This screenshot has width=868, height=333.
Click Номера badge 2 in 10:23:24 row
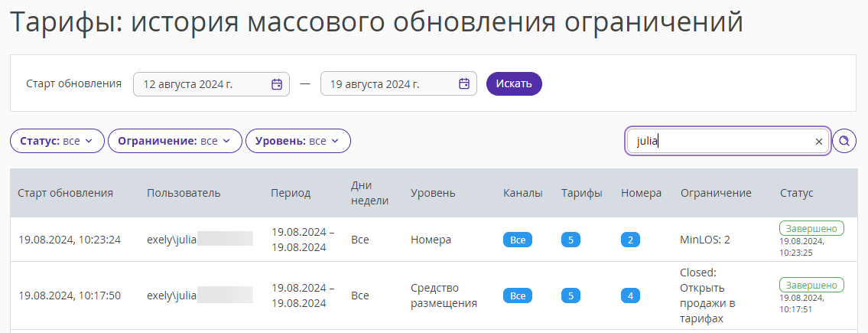pos(630,240)
